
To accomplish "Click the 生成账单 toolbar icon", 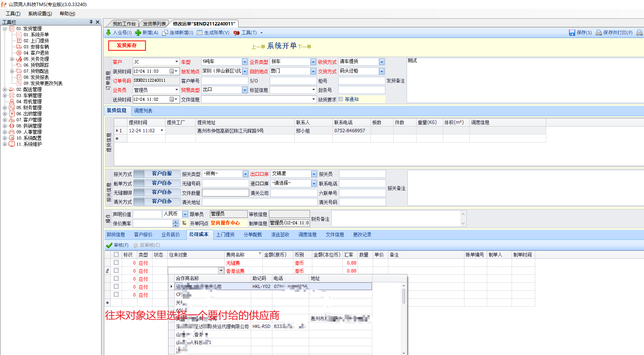I will (200, 33).
